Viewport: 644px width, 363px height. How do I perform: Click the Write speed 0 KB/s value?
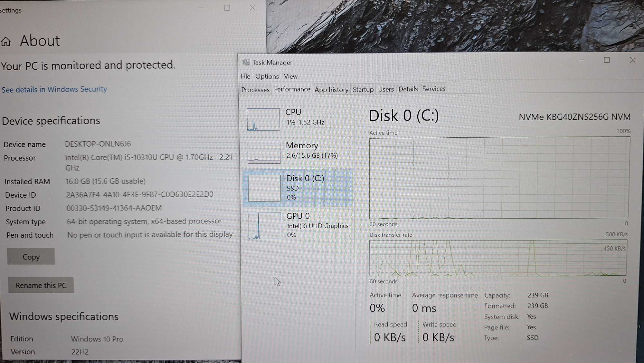[x=438, y=337]
